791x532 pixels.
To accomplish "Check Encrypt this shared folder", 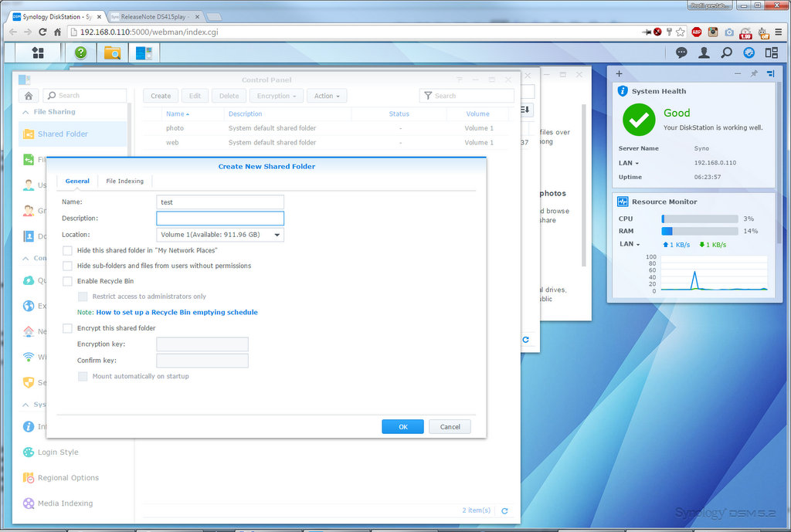I will pos(67,328).
